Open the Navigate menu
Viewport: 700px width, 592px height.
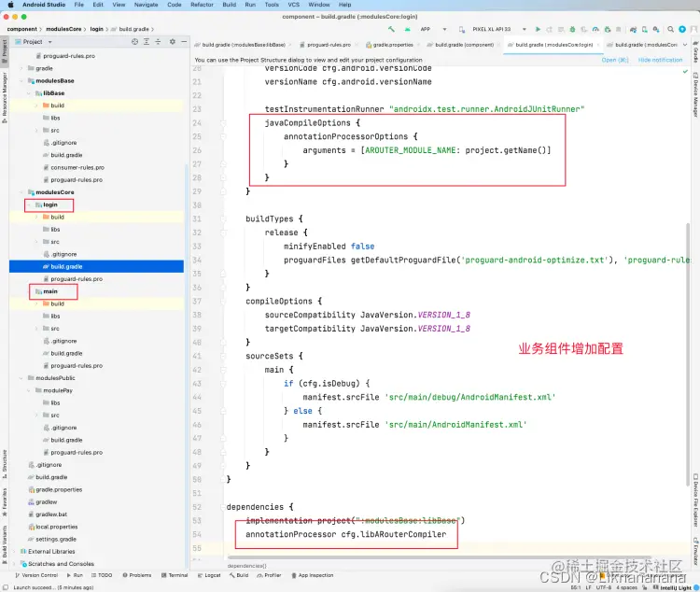pos(146,5)
